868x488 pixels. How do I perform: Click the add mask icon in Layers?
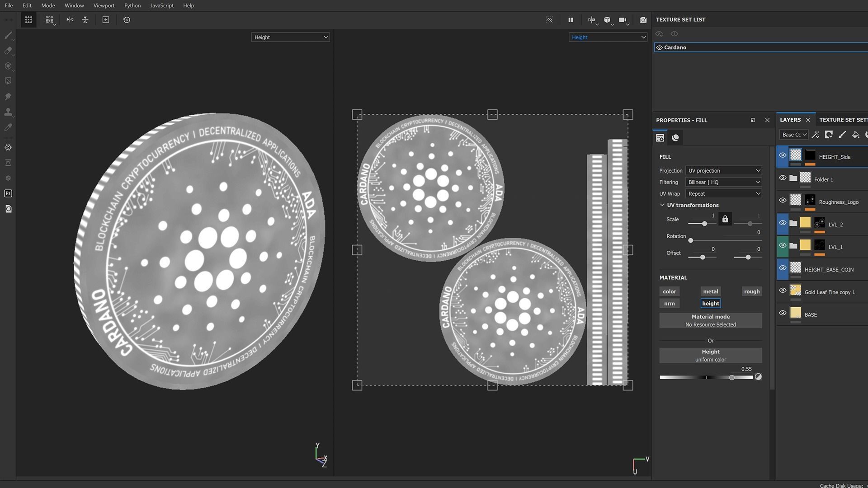(829, 135)
